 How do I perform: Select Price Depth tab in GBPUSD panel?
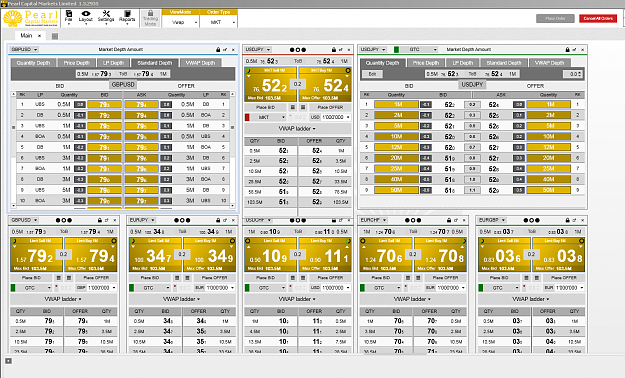pos(77,63)
